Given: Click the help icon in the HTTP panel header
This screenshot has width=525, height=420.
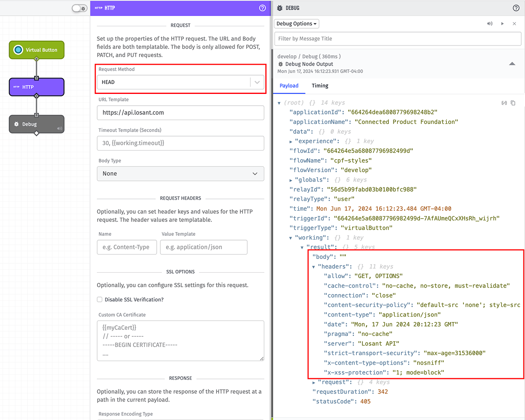Looking at the screenshot, I should click(x=262, y=8).
